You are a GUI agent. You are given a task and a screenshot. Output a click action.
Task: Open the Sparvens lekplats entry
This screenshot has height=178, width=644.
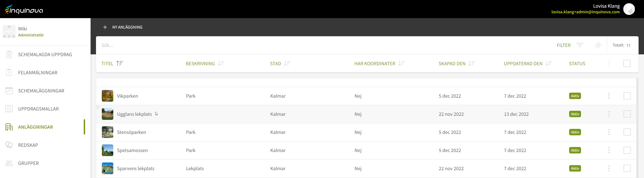pos(135,169)
